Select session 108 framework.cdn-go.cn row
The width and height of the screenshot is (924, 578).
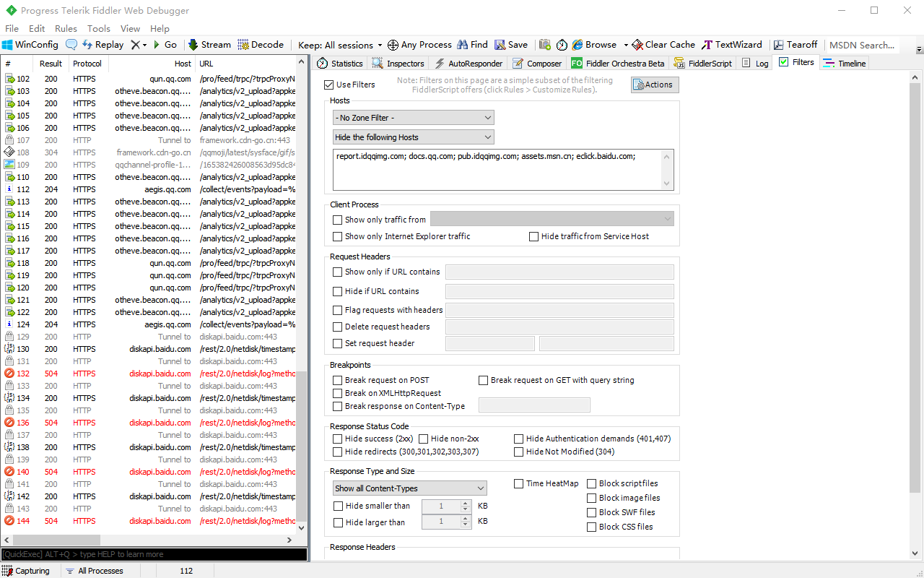coord(149,152)
